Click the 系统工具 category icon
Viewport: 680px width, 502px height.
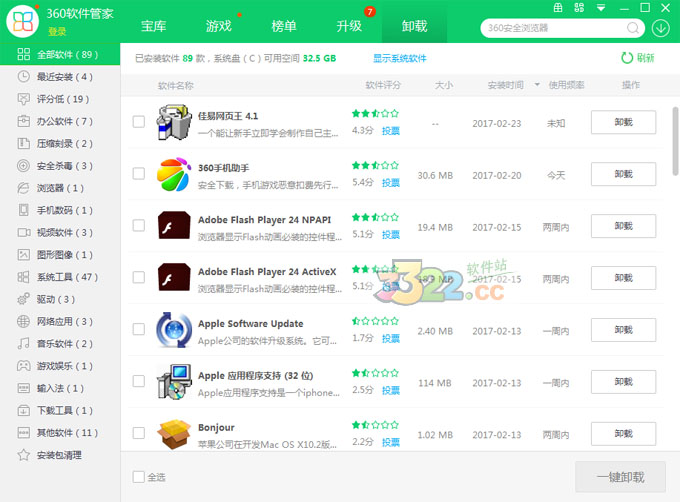[x=23, y=277]
